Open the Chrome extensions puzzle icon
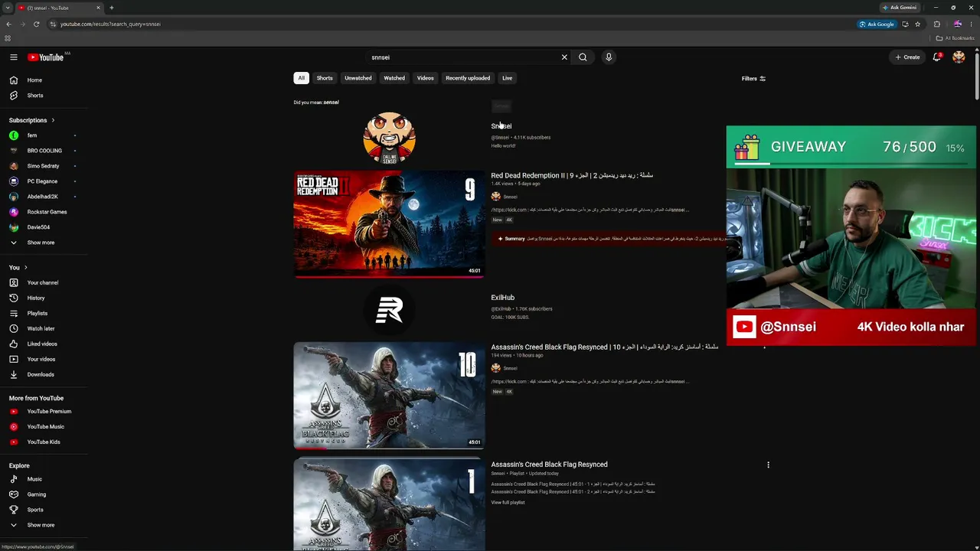Image resolution: width=980 pixels, height=551 pixels. point(936,24)
